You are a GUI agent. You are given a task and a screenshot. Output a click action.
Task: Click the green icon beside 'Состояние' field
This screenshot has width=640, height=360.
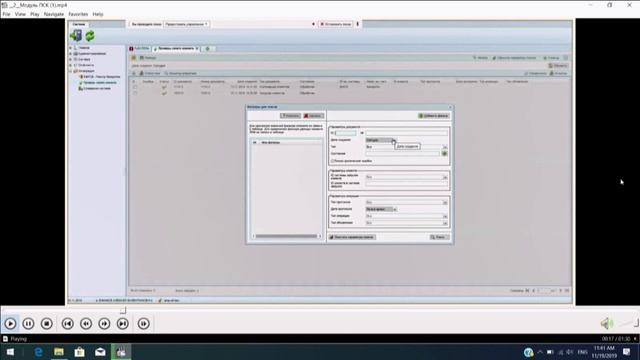[444, 153]
